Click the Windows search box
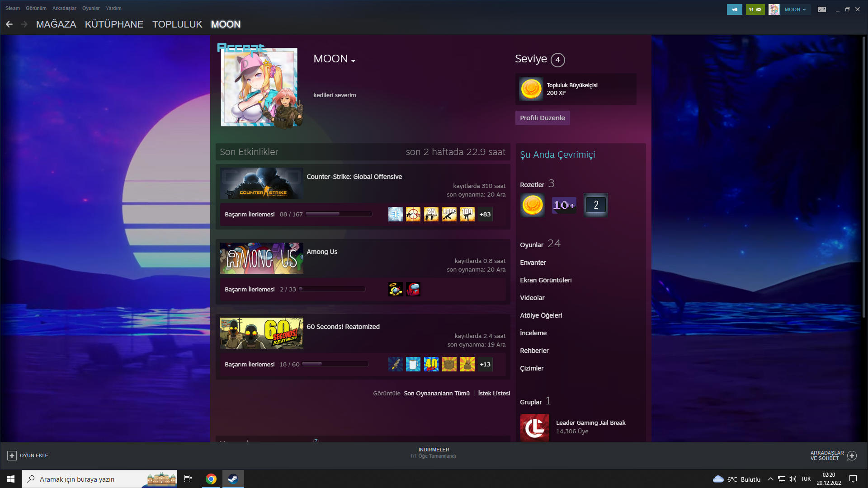Screen dimensions: 868x488 (99, 479)
